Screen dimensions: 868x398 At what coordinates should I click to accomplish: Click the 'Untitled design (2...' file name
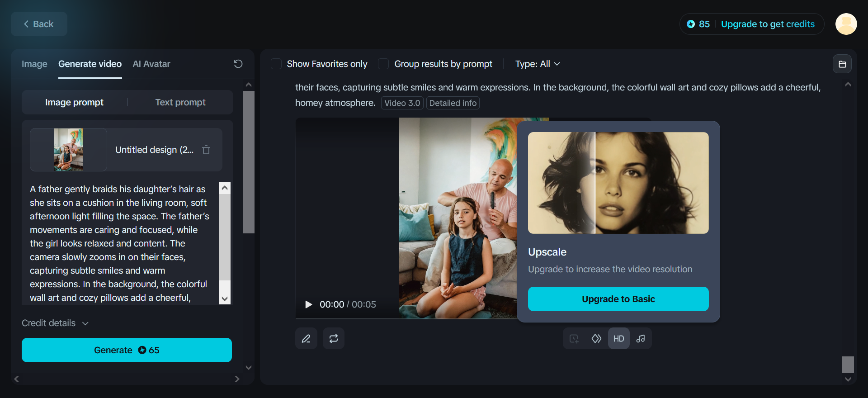pos(154,150)
